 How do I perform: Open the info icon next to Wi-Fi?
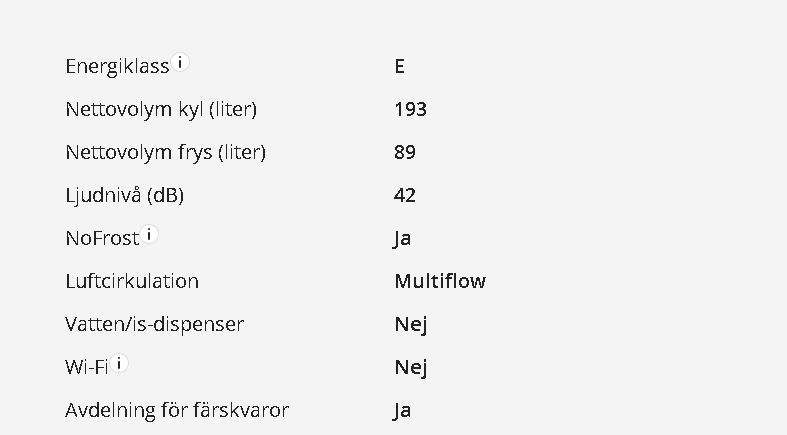[x=119, y=363]
